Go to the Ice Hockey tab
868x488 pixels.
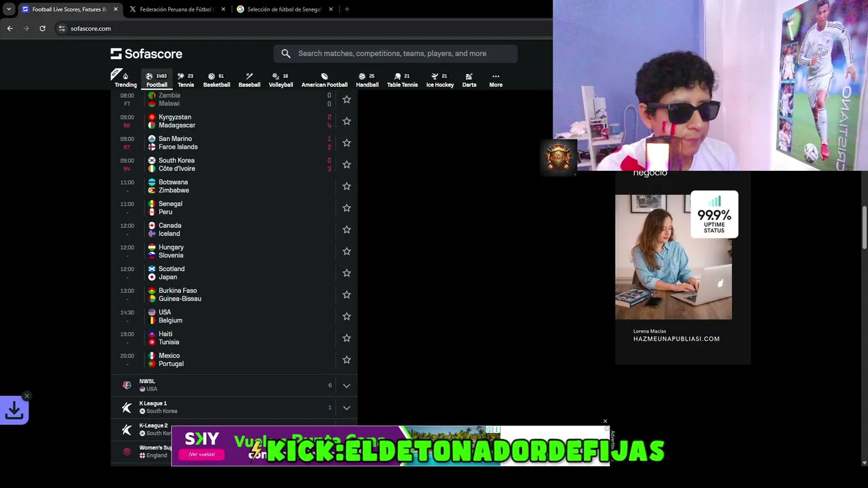440,80
